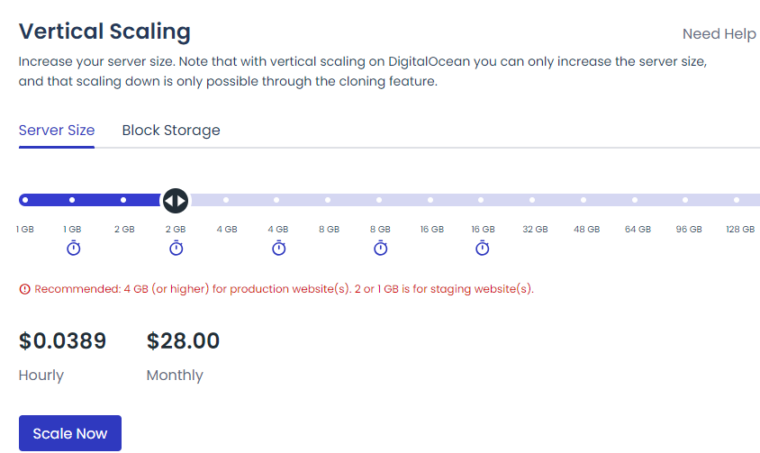Click the stopwatch icon under the 8 GB label
The height and width of the screenshot is (453, 760).
pyautogui.click(x=380, y=248)
